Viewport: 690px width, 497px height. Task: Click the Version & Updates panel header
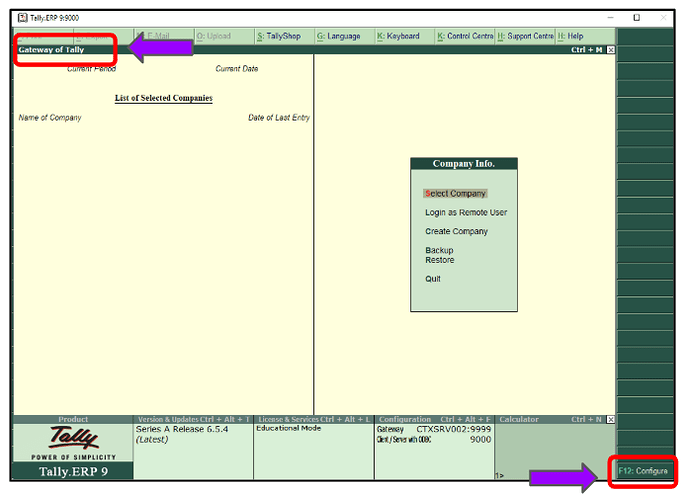point(193,420)
